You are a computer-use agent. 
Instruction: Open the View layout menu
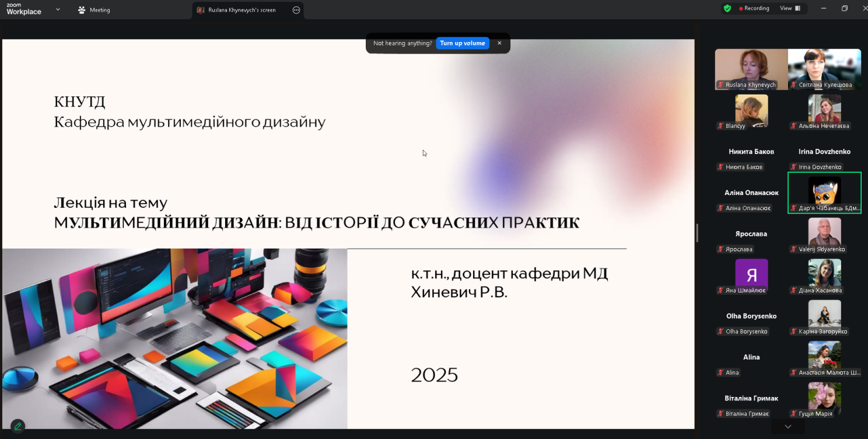click(790, 9)
